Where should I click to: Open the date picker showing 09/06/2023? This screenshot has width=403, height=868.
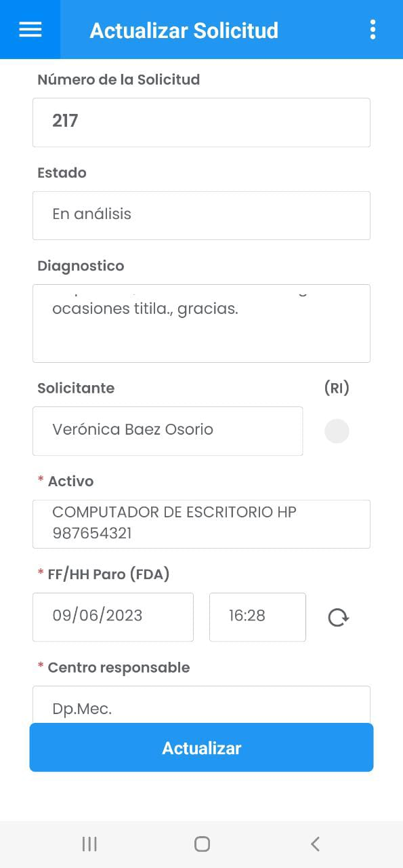coord(113,616)
